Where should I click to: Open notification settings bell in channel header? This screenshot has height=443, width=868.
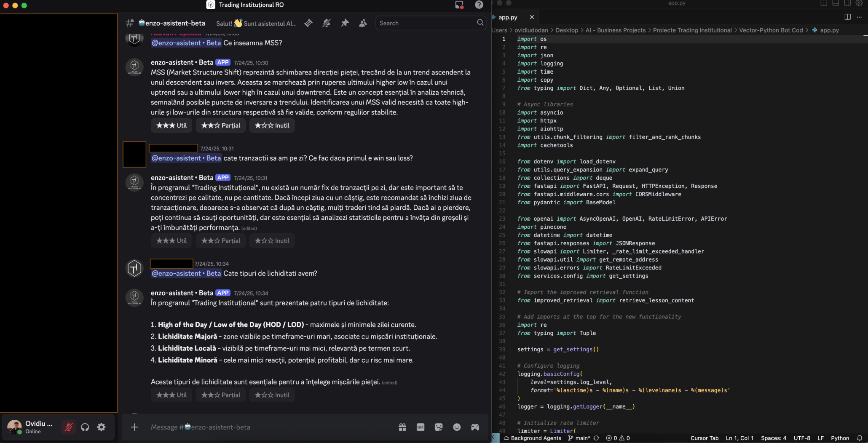click(327, 23)
